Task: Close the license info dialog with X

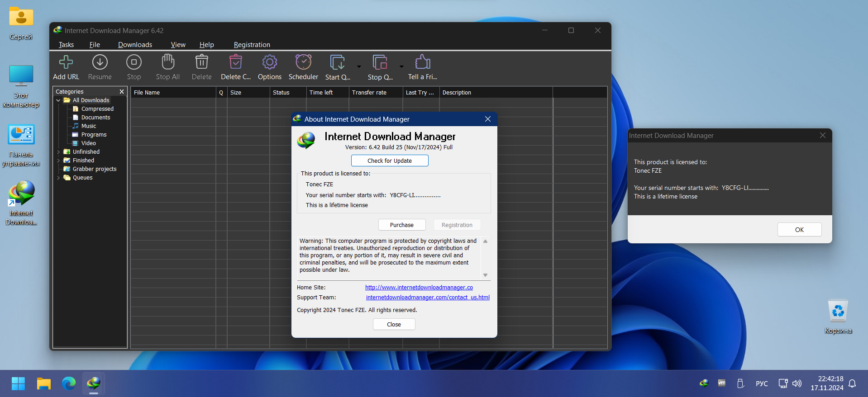Action: [x=823, y=135]
